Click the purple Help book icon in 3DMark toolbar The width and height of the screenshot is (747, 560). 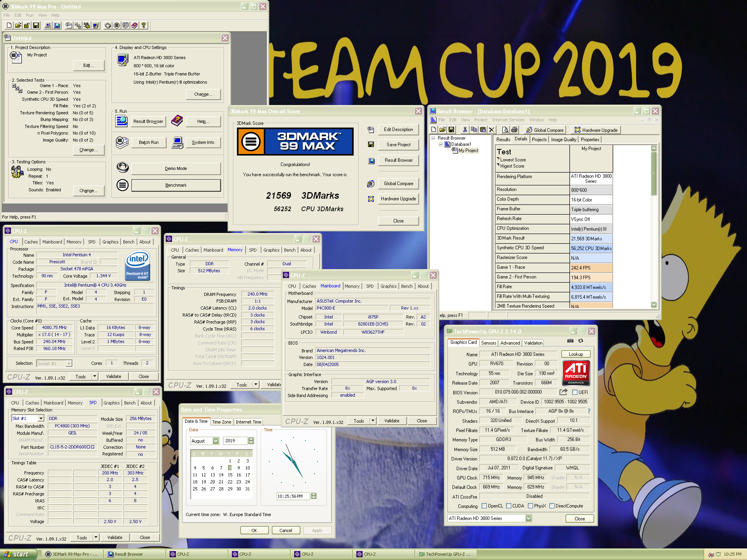tap(135, 25)
